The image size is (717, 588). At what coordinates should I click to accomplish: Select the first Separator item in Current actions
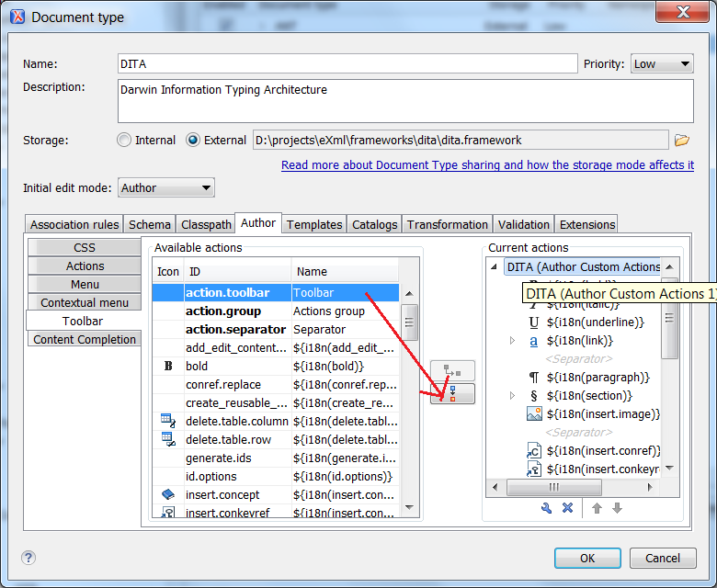(x=578, y=359)
